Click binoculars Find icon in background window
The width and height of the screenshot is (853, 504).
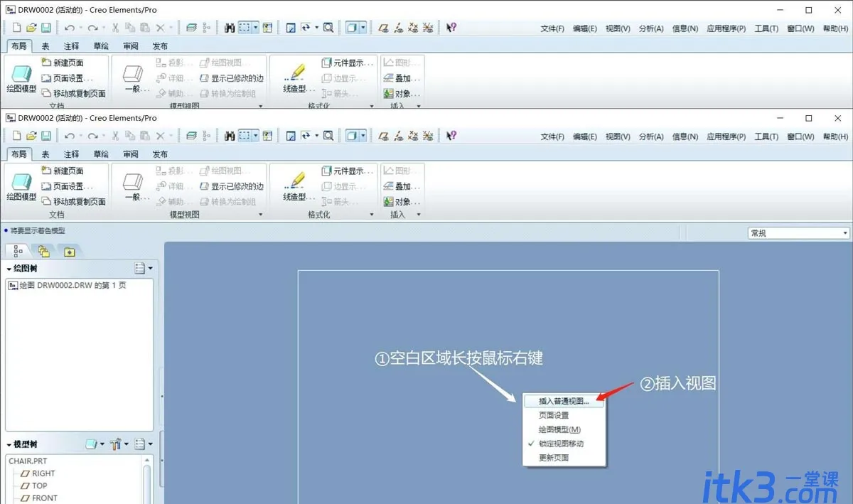coord(230,28)
